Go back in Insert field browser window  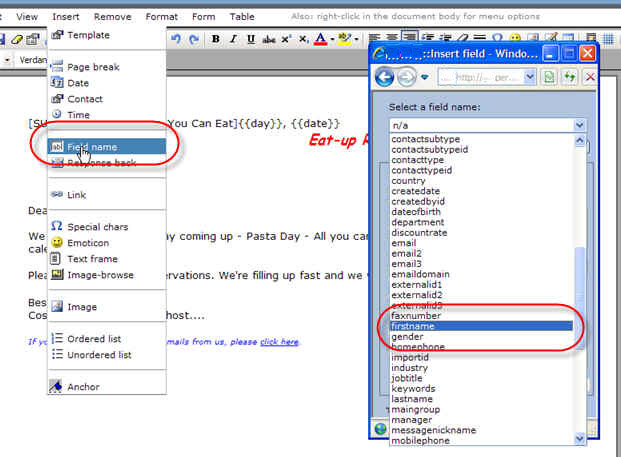tap(384, 77)
